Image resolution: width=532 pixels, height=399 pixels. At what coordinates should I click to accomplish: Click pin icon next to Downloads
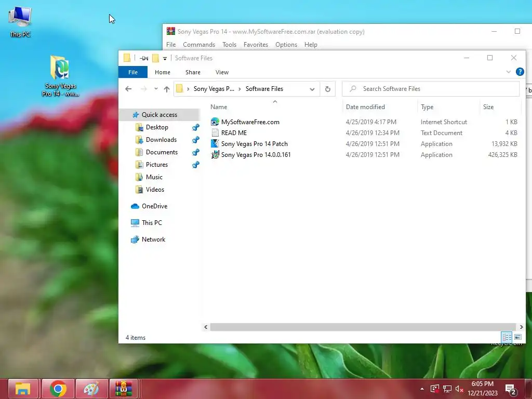click(196, 140)
